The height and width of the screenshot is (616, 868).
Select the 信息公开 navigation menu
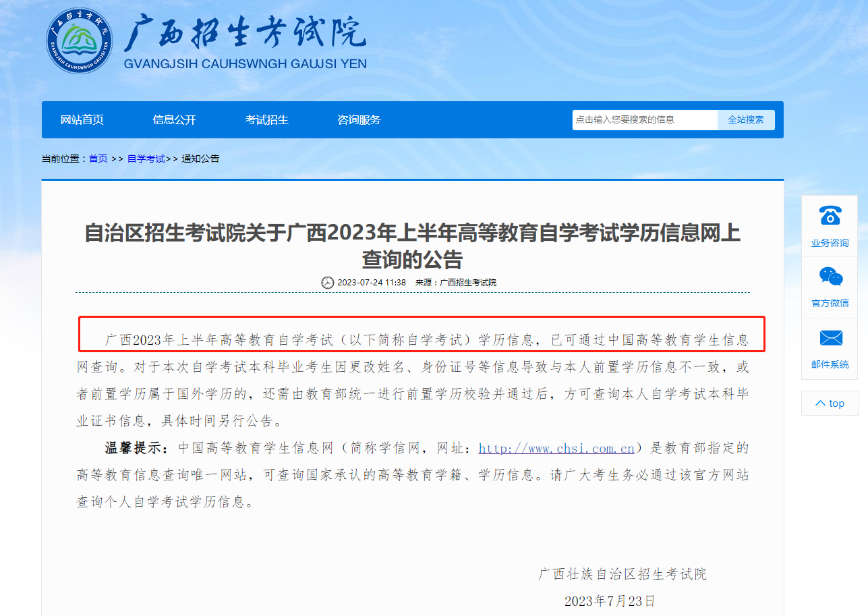(x=175, y=119)
